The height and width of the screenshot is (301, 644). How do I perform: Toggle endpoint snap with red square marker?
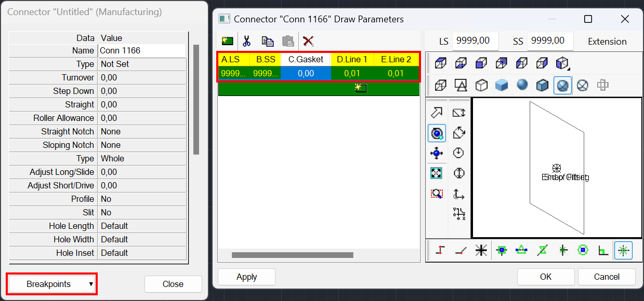pos(441,250)
